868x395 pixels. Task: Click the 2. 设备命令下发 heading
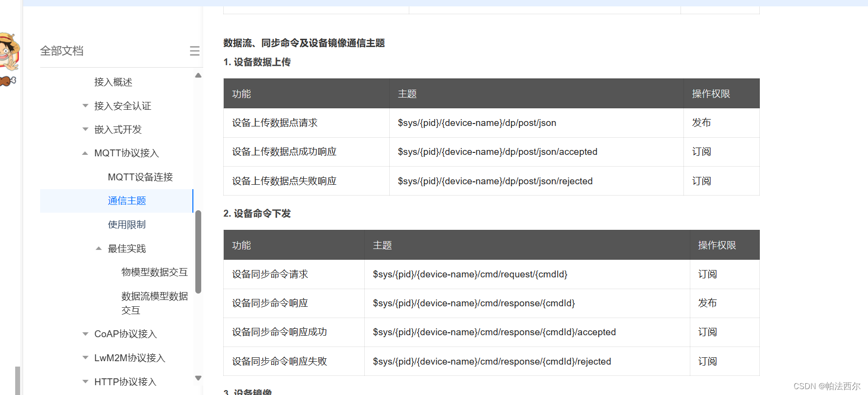(257, 214)
